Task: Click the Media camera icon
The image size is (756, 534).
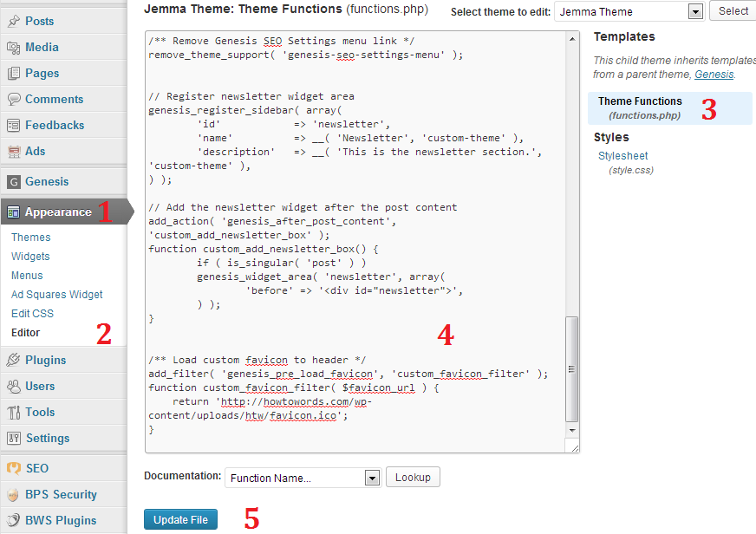Action: point(14,47)
